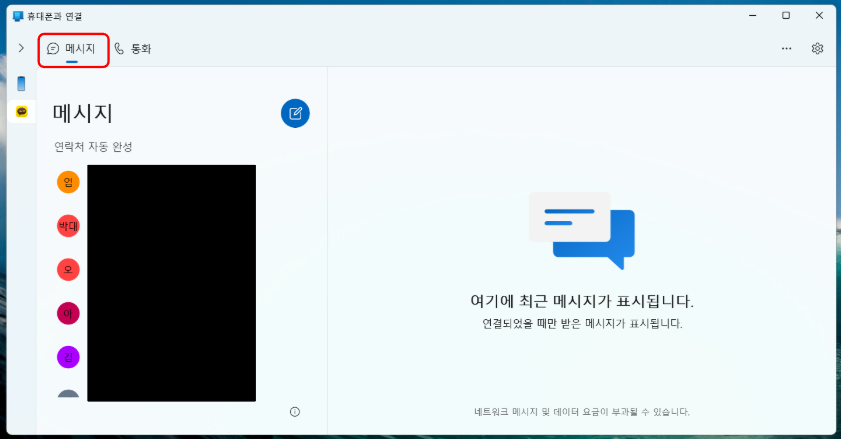Open the three-dot more options menu

[x=786, y=48]
